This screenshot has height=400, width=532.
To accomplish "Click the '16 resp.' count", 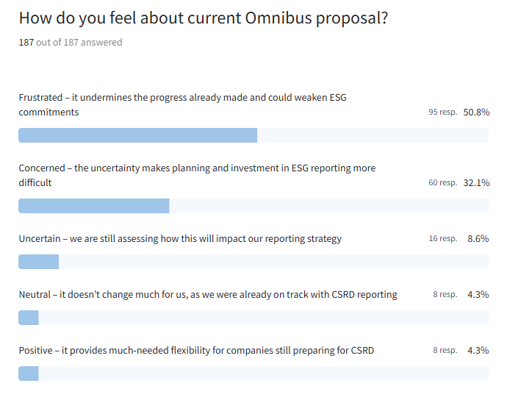I will 442,239.
